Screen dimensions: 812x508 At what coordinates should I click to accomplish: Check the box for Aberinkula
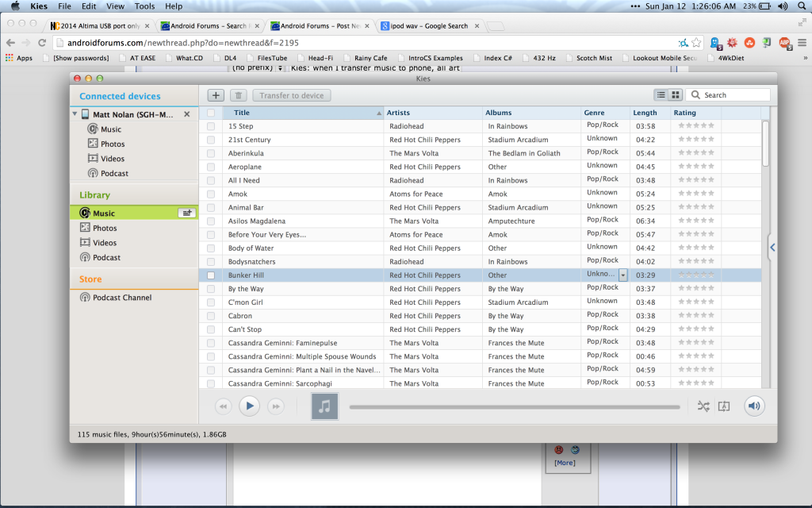(x=211, y=153)
